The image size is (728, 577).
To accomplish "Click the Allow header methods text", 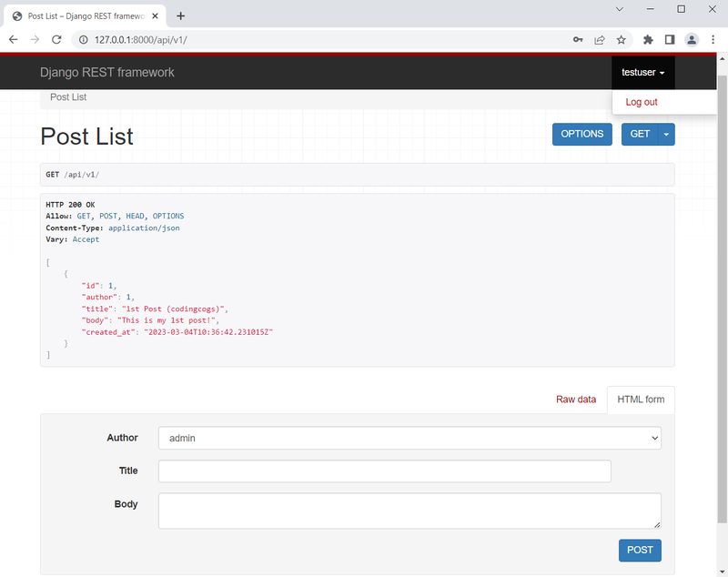I will click(130, 217).
